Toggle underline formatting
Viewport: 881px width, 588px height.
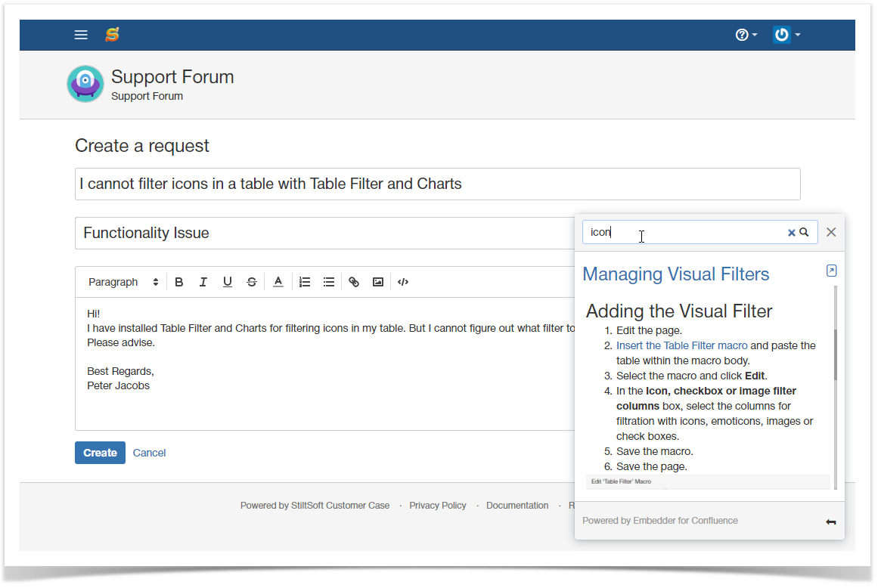pos(228,282)
